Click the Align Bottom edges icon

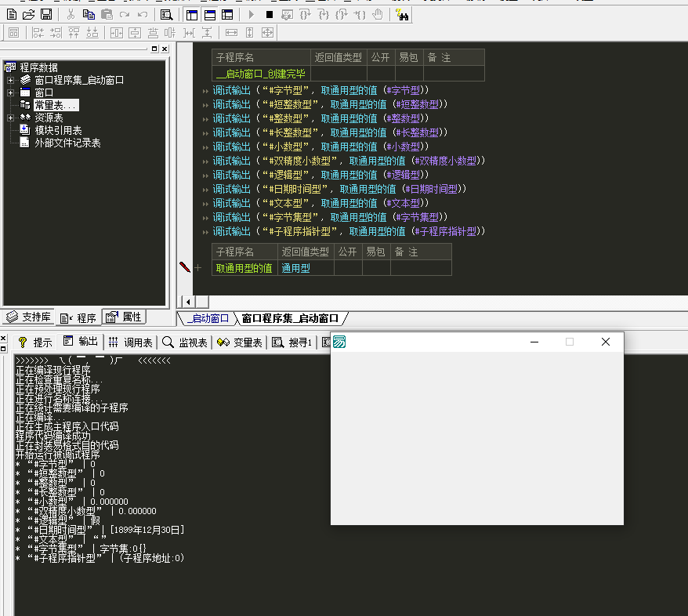click(92, 32)
